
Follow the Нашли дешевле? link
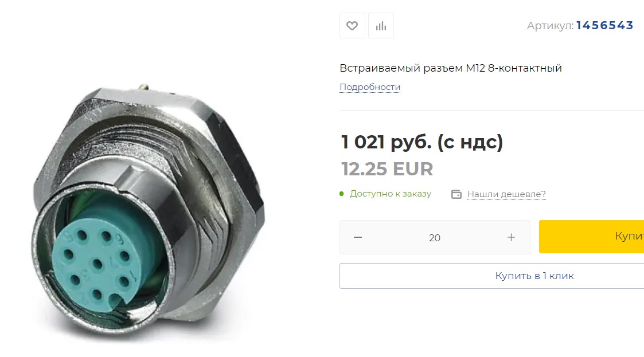(506, 194)
